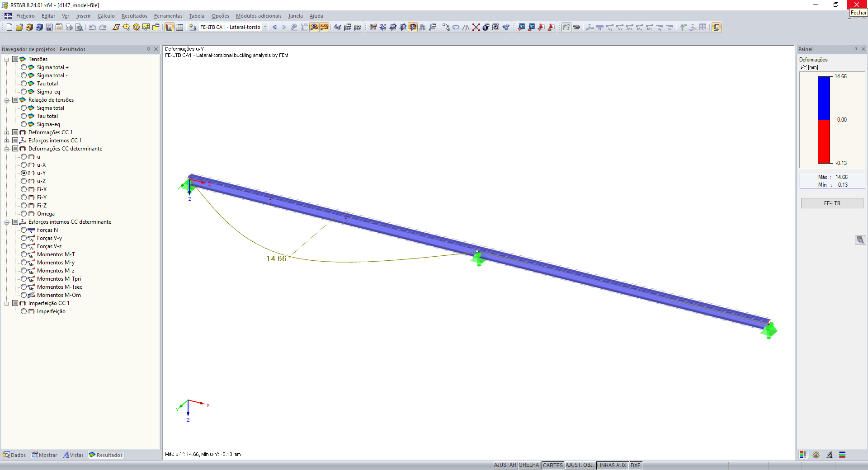The width and height of the screenshot is (868, 470).
Task: Click the 14.66 deformation value label in the model view
Action: [276, 258]
